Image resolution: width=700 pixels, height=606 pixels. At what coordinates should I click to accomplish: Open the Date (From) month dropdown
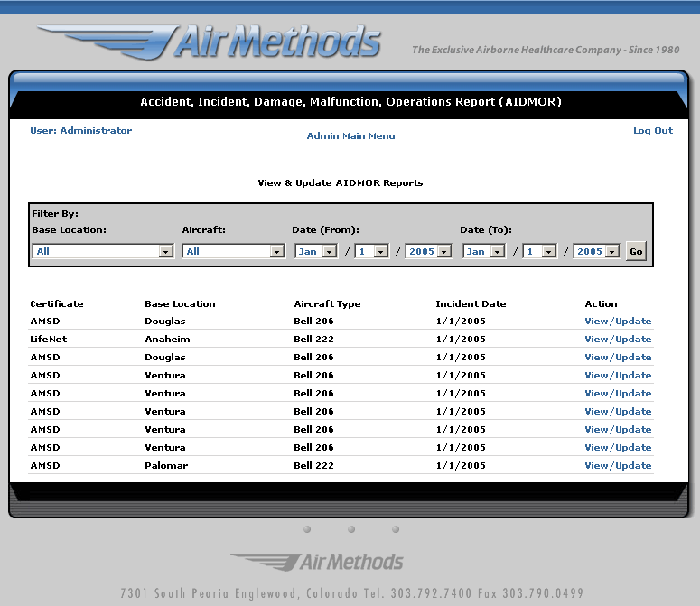pyautogui.click(x=316, y=251)
